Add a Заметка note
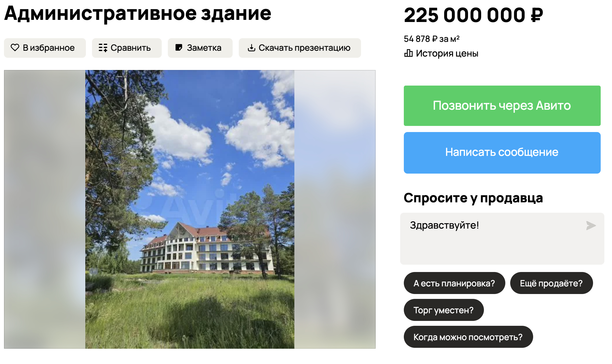The image size is (612, 364). [200, 48]
